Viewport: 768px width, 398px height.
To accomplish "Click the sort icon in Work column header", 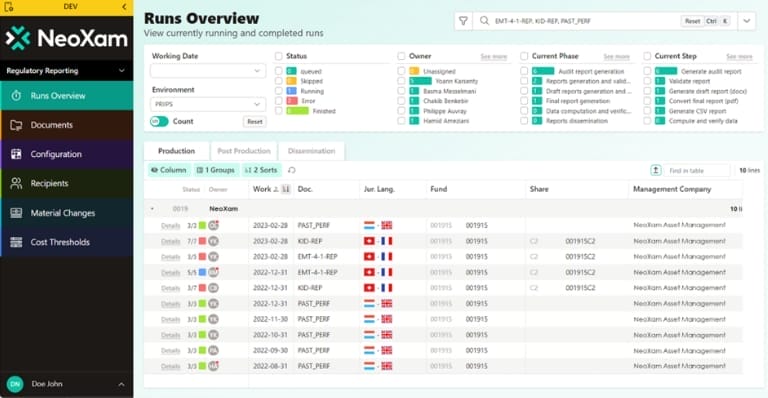I will (x=286, y=189).
